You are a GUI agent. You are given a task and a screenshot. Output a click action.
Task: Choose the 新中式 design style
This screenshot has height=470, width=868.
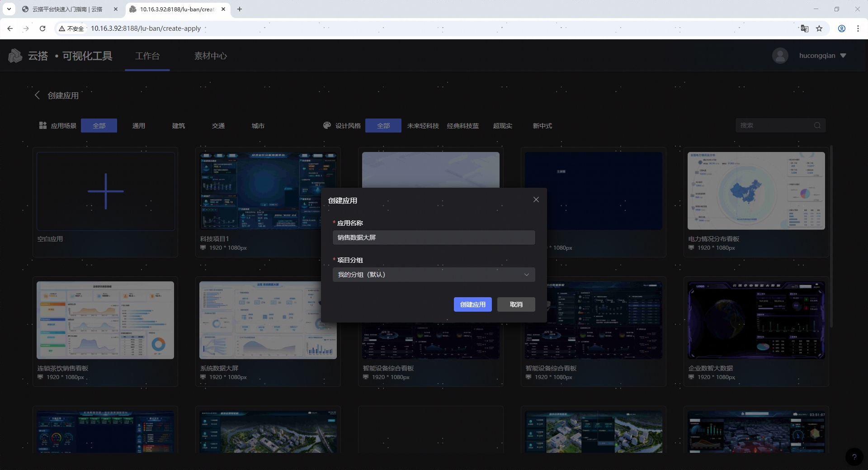542,126
